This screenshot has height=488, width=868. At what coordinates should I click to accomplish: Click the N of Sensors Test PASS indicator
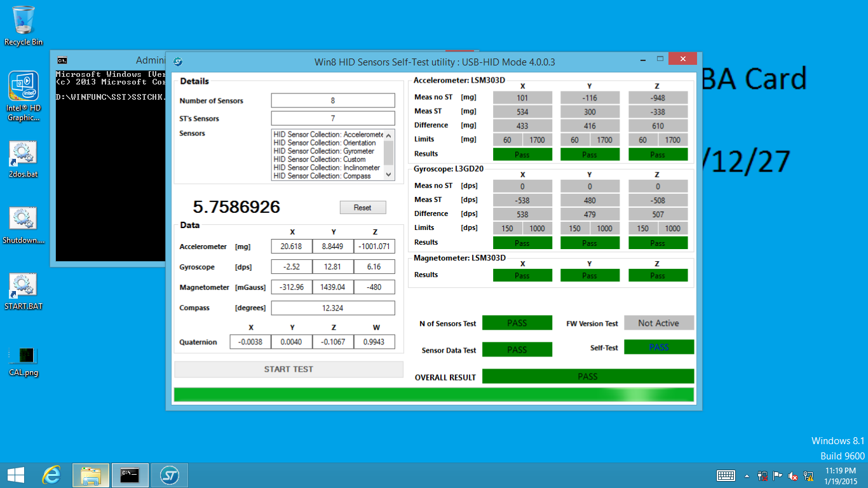coord(517,323)
